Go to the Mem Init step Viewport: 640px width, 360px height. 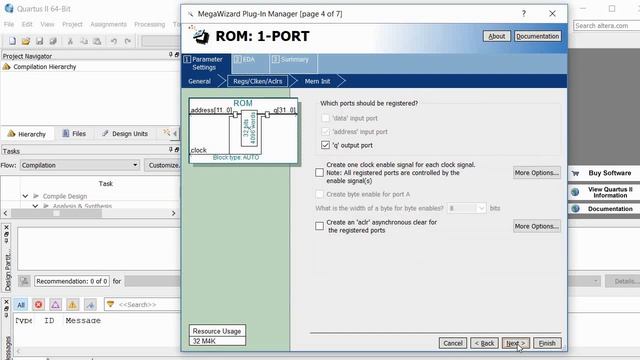317,81
